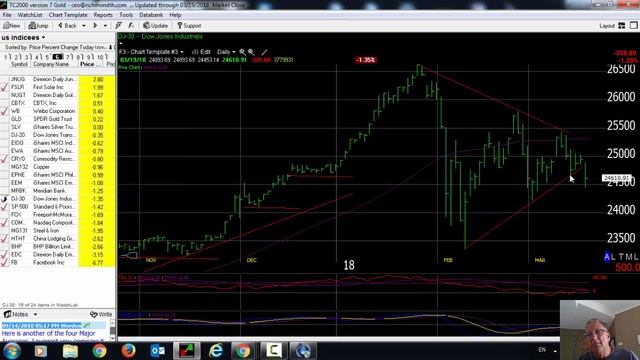This screenshot has width=640, height=360.
Task: Open the F3 - Chart Template #3 dropdown
Action: click(151, 52)
